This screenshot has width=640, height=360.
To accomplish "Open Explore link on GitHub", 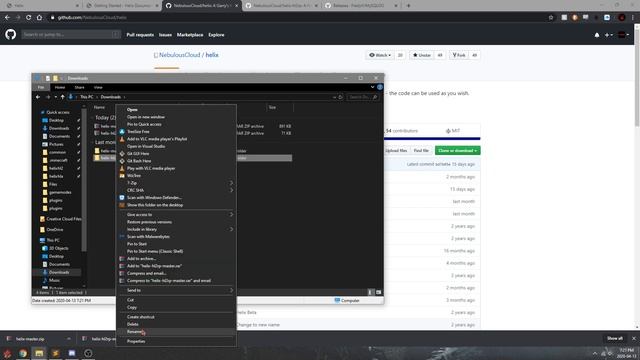I will tap(216, 35).
